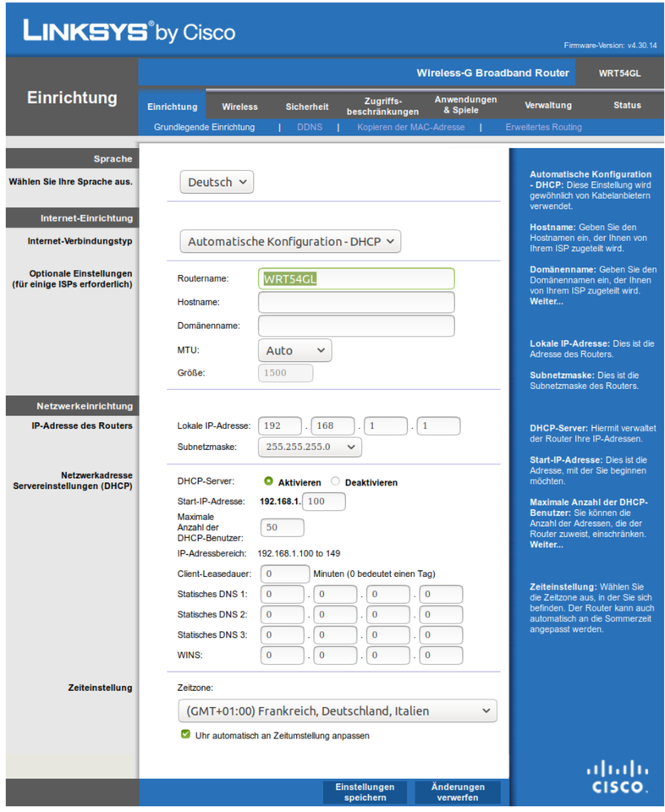Click the Linksys by Cisco logo
Image resolution: width=665 pixels, height=812 pixels.
pos(129,32)
